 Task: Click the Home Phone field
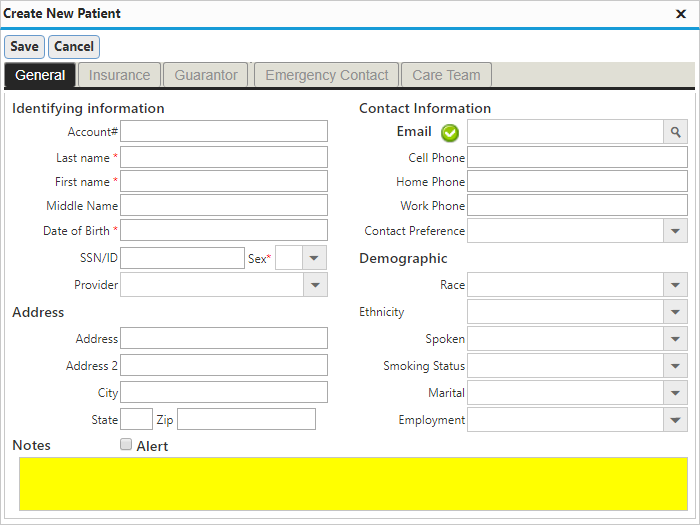click(x=577, y=181)
